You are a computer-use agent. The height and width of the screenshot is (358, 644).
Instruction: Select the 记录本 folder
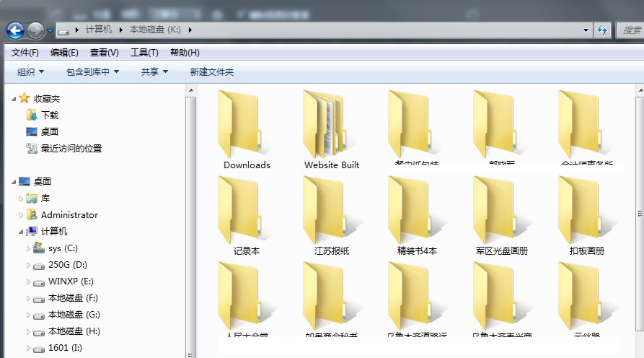pyautogui.click(x=247, y=217)
